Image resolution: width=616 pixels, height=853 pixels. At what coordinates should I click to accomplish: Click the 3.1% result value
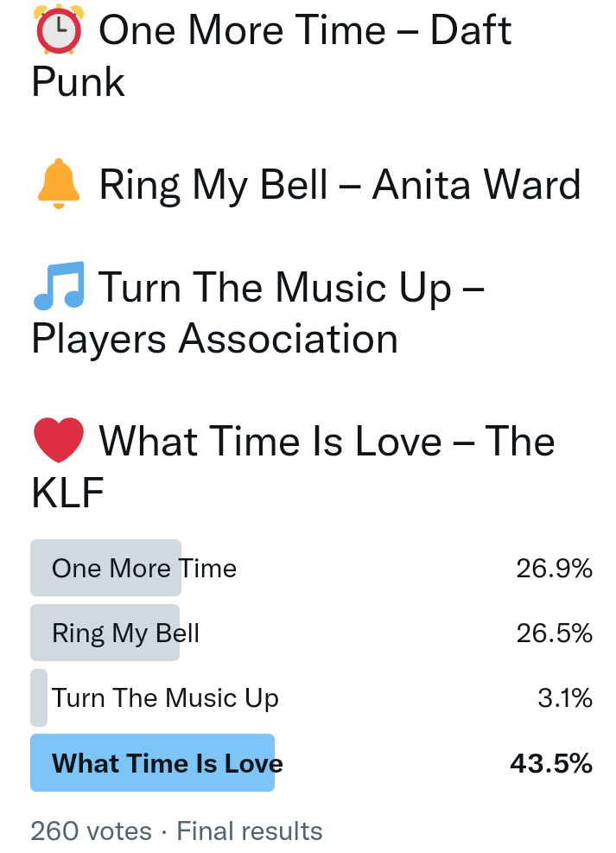click(564, 698)
